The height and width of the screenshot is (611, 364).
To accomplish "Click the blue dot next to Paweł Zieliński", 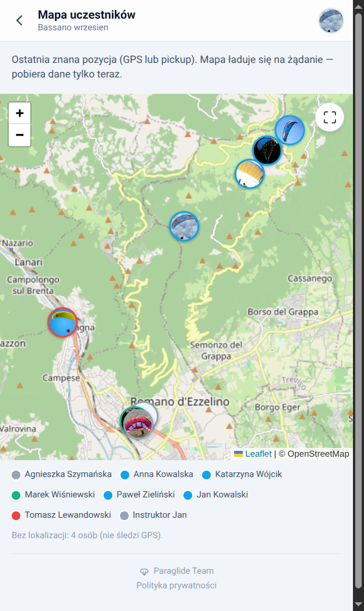I will [108, 495].
